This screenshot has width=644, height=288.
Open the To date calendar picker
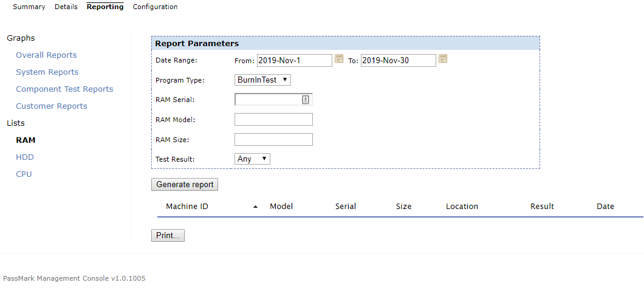coord(443,58)
